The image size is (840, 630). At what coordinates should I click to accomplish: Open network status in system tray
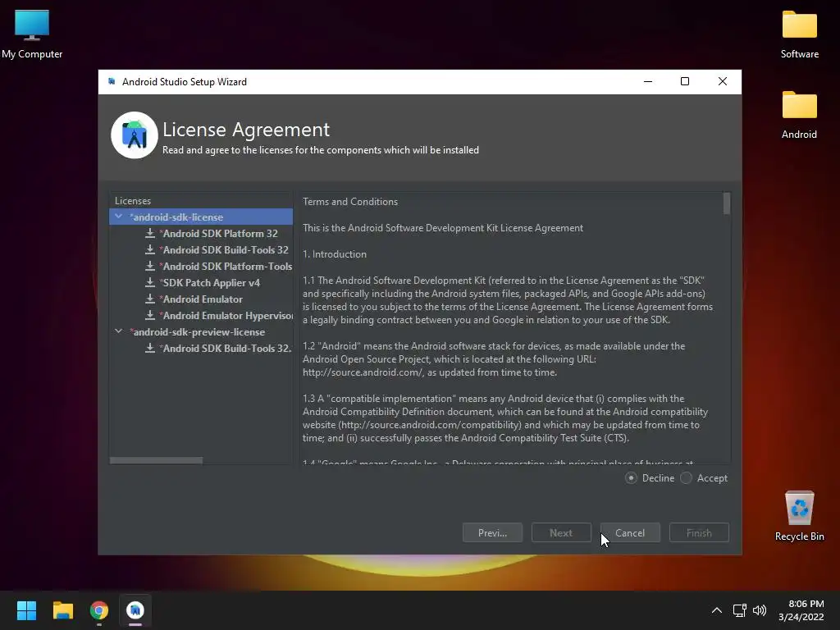(740, 610)
